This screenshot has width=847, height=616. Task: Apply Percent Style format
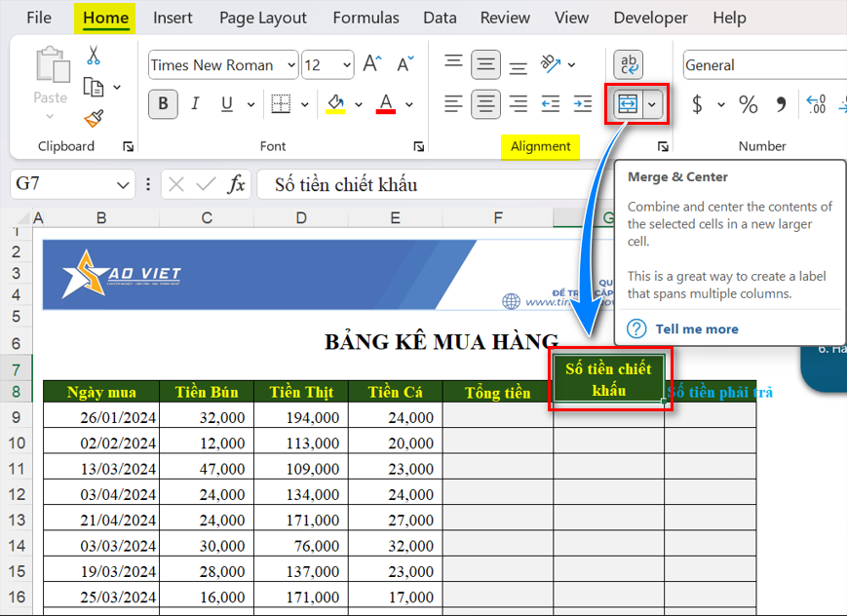click(x=748, y=103)
